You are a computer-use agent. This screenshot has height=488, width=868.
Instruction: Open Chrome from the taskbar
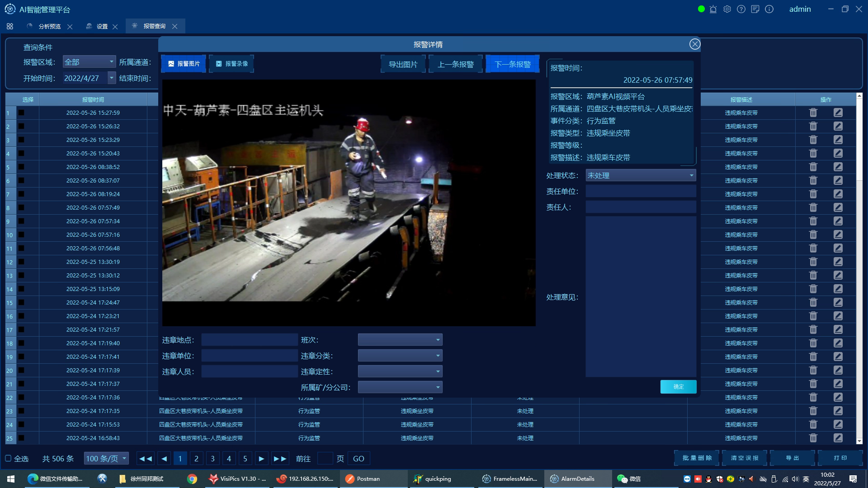click(192, 479)
